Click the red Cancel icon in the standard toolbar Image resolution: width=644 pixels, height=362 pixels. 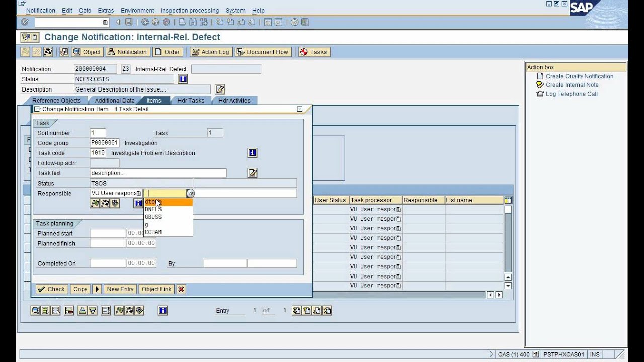(166, 22)
